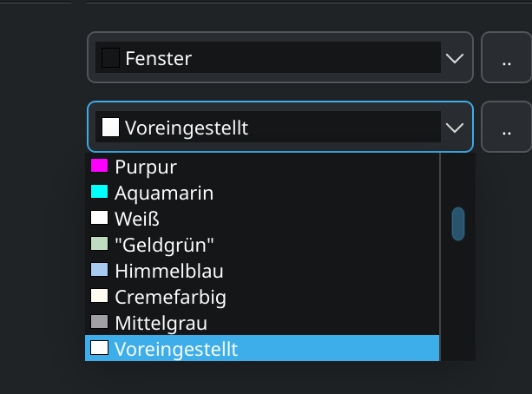Viewport: 532px width, 394px height.
Task: Pick Weiß in the dropdown list
Action: tap(136, 218)
